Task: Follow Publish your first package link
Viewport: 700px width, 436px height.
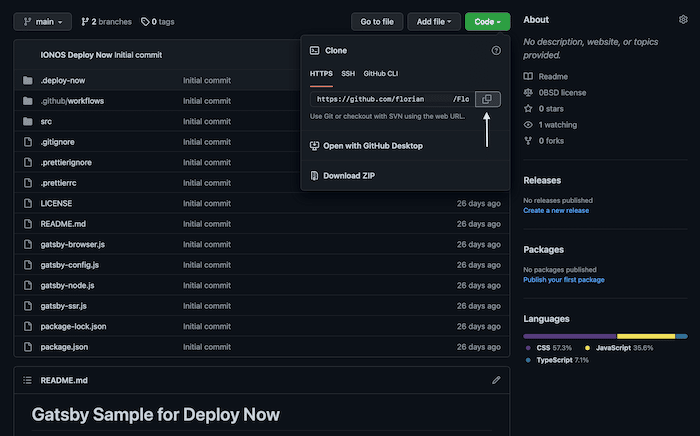Action: (x=564, y=280)
